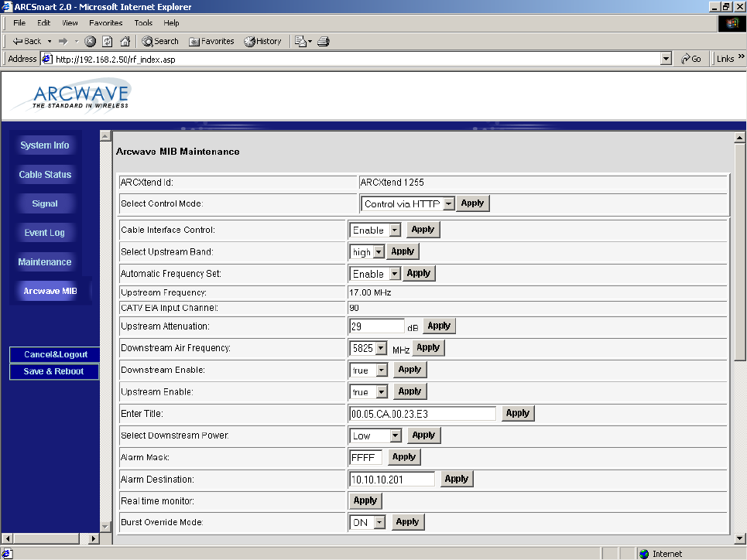Open the View menu
Image resolution: width=747 pixels, height=560 pixels.
[x=70, y=23]
